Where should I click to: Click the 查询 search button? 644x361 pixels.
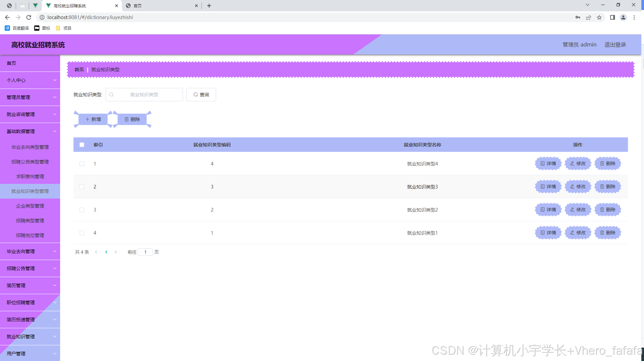[201, 95]
